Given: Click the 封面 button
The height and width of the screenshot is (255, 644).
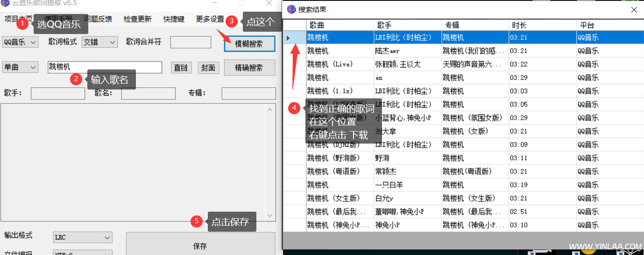Looking at the screenshot, I should pos(208,68).
